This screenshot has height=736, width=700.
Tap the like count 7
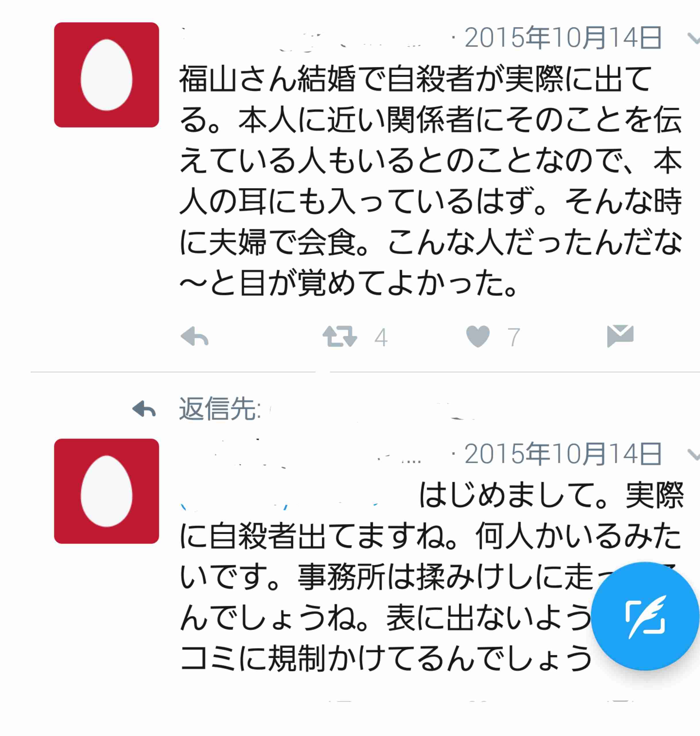coord(514,338)
